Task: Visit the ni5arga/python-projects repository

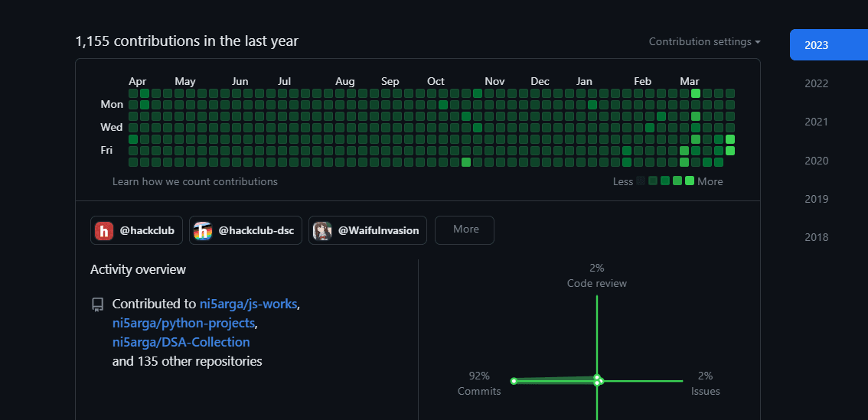Action: pos(184,323)
